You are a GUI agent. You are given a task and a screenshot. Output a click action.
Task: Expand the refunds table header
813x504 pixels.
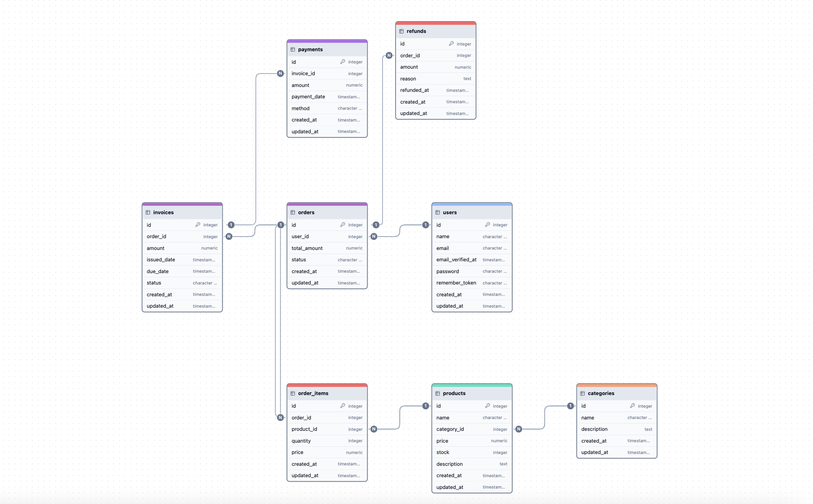click(x=435, y=30)
